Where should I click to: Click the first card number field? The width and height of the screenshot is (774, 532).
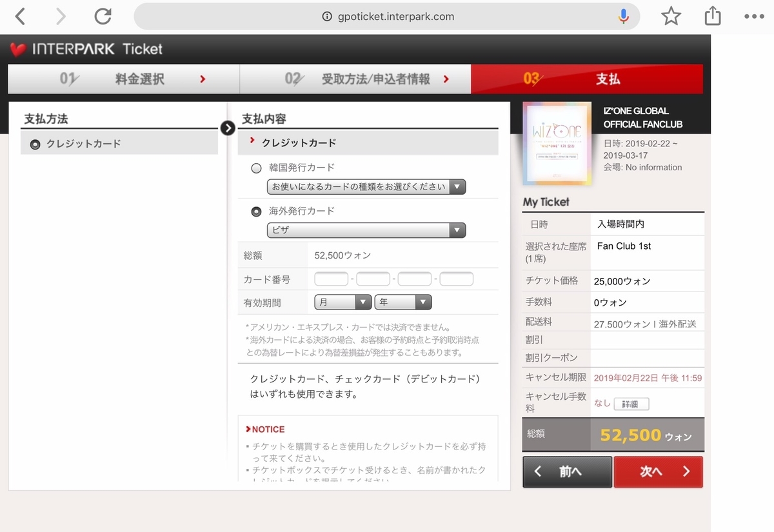(x=332, y=279)
